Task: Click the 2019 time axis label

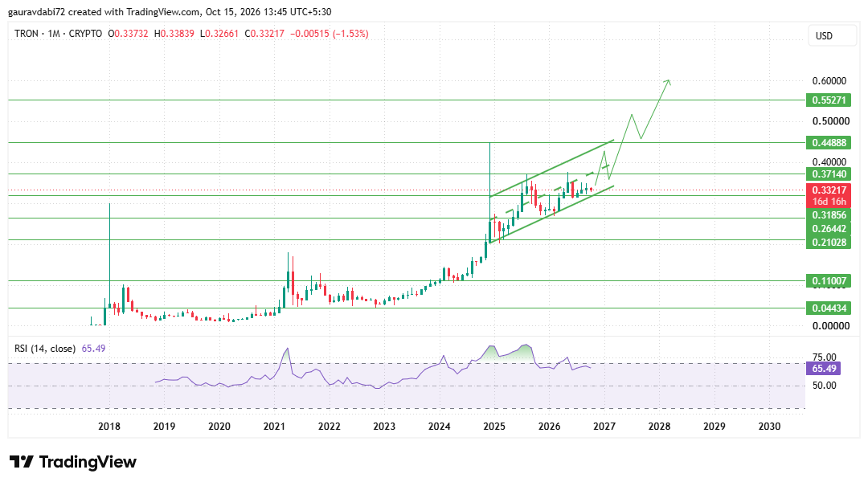Action: pyautogui.click(x=164, y=427)
